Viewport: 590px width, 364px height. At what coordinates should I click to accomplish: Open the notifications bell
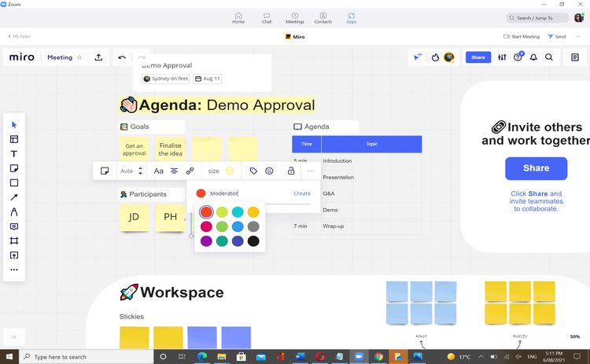tap(533, 57)
